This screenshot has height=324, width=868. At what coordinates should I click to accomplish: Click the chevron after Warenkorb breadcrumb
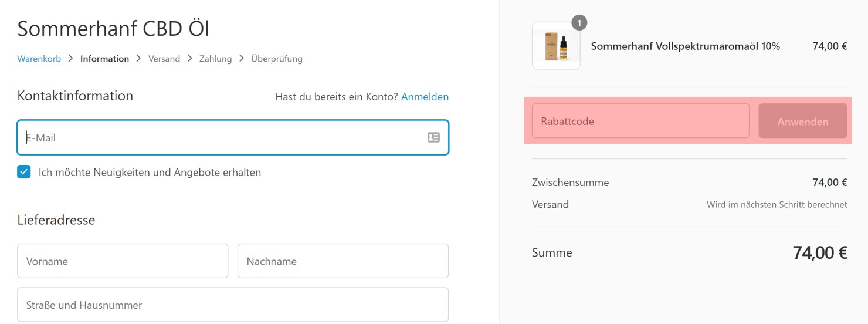70,59
